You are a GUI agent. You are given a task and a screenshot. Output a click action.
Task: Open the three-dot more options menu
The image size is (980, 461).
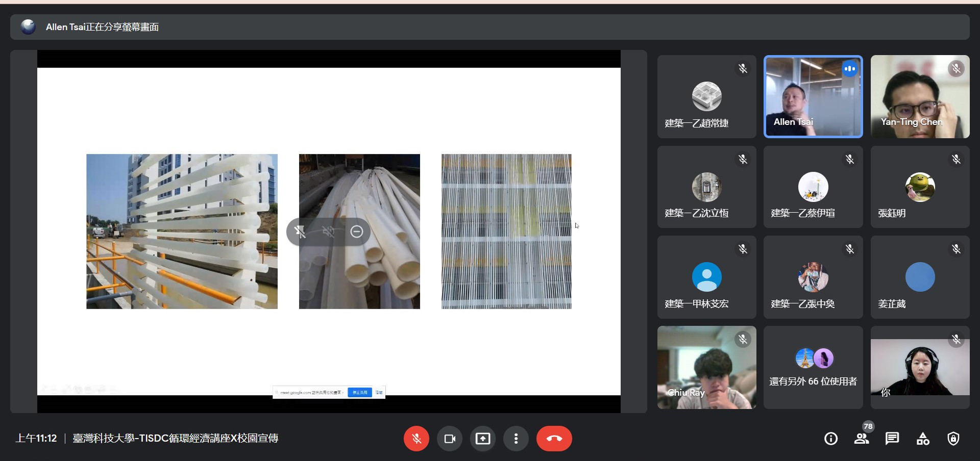pos(516,439)
